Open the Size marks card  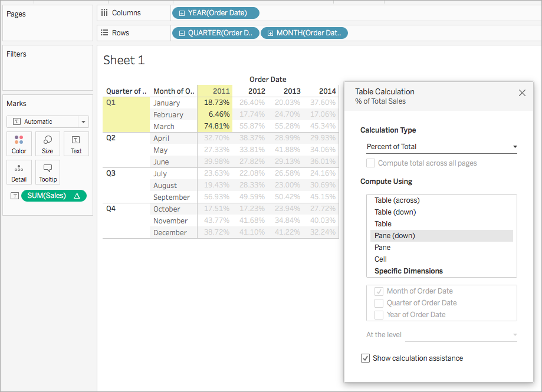tap(47, 144)
